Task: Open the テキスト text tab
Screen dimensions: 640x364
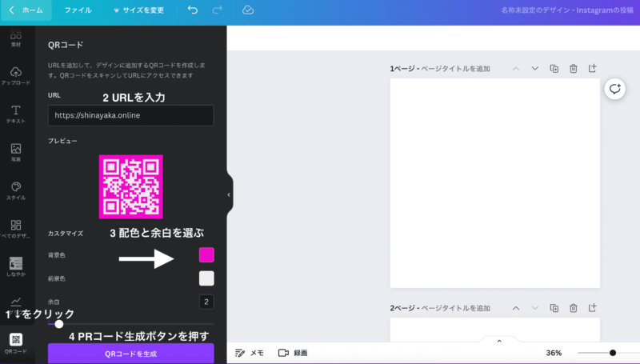Action: (16, 114)
